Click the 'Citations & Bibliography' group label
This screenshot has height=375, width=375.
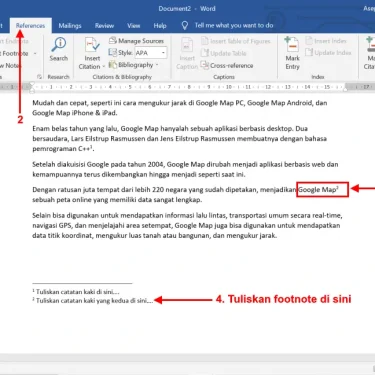(122, 77)
